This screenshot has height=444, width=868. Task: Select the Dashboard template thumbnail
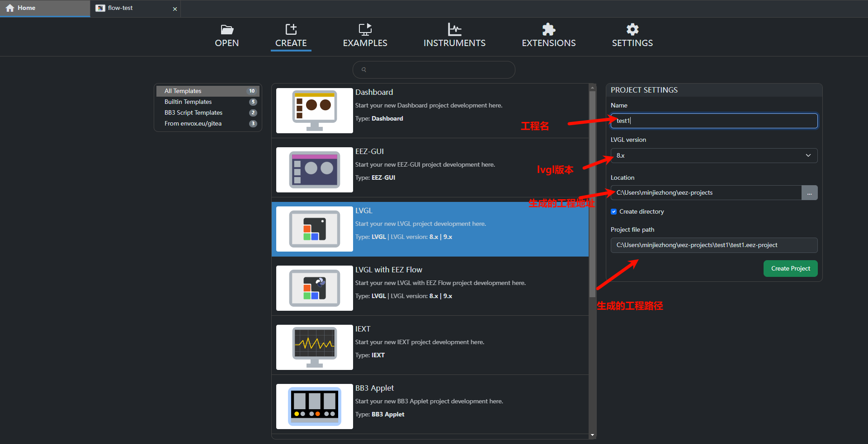314,111
